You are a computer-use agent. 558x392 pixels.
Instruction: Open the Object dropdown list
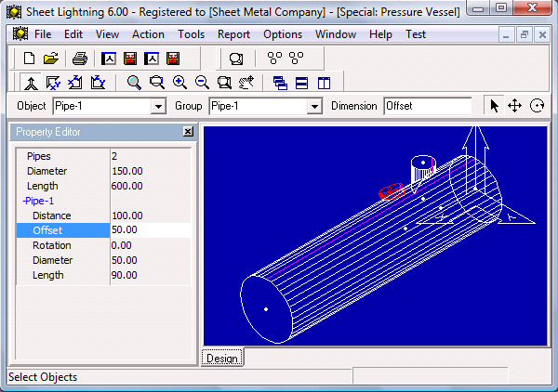click(157, 106)
